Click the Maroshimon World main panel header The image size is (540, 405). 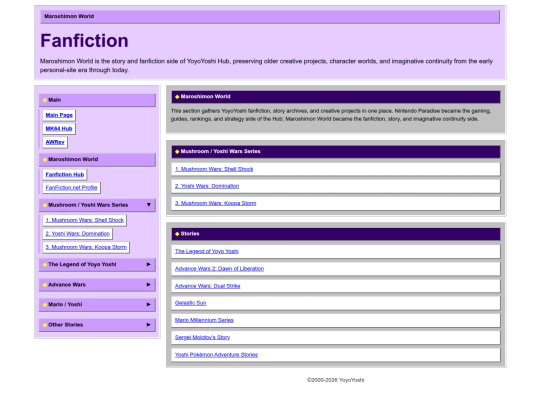click(336, 97)
